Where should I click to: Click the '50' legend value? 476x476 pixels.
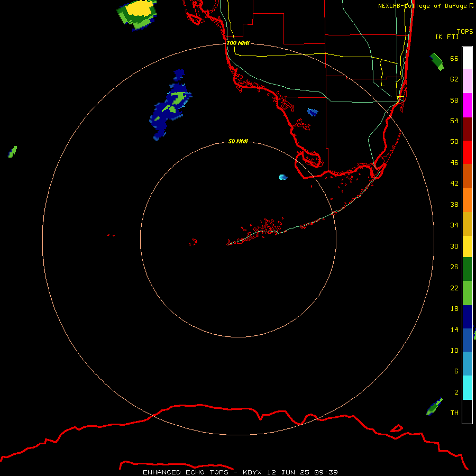(x=454, y=141)
